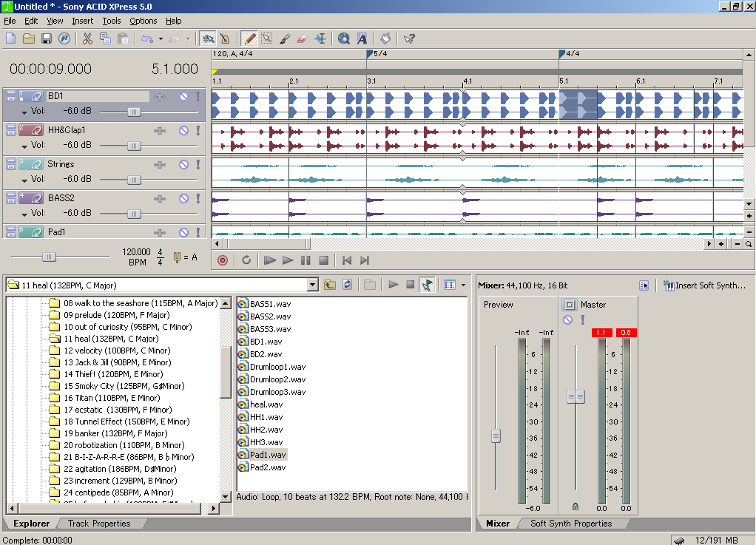
Task: Open the Master FX button in the mixer
Action: click(570, 305)
